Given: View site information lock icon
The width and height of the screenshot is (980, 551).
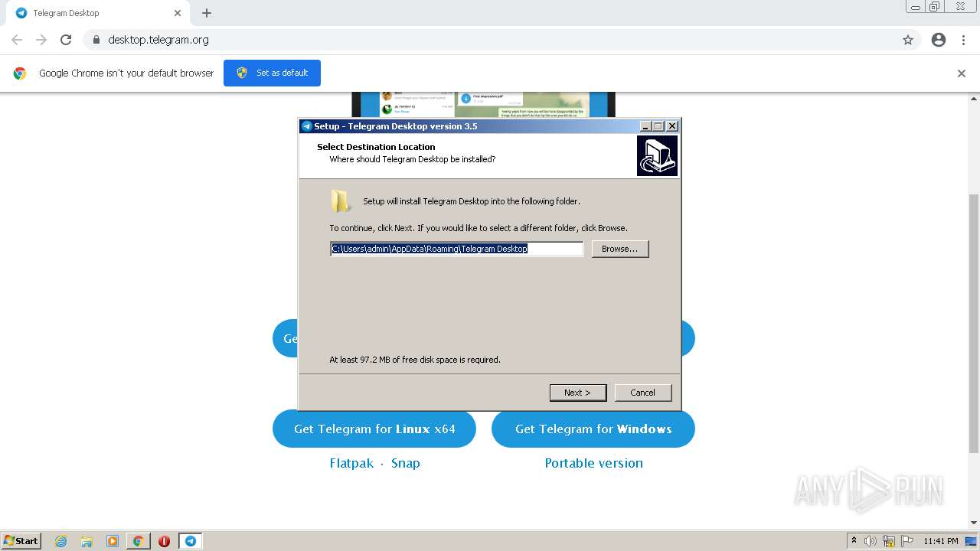Looking at the screenshot, I should coord(96,40).
